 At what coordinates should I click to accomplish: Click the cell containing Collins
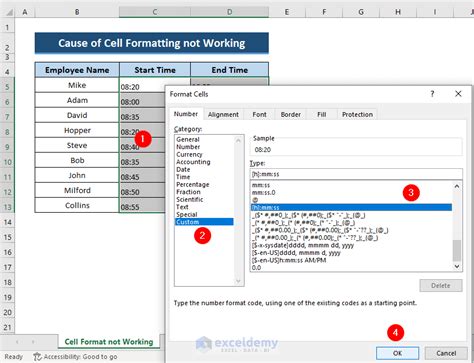(77, 205)
